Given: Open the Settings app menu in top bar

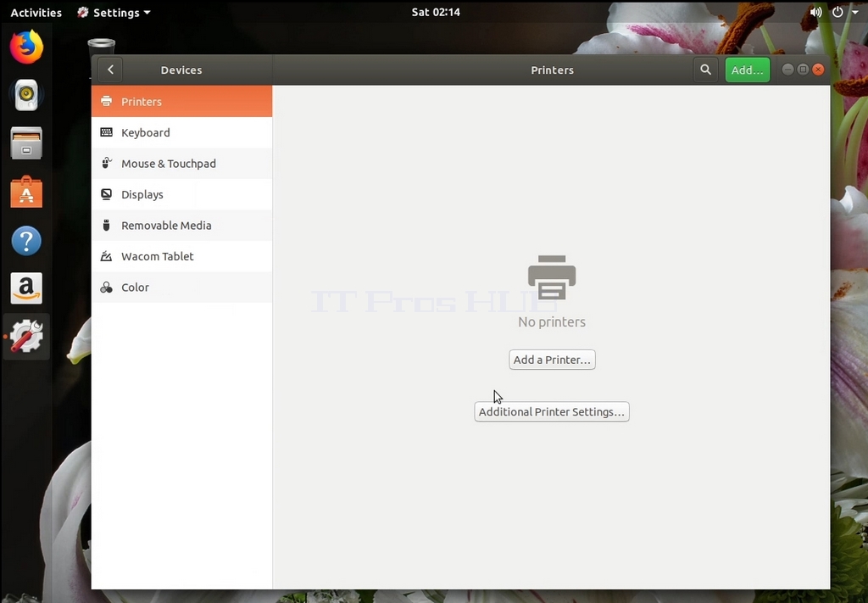Looking at the screenshot, I should (x=114, y=12).
